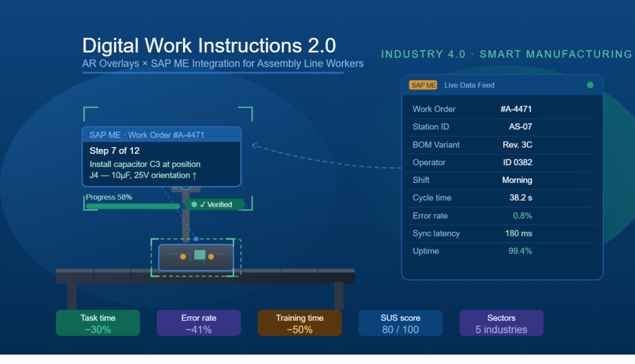Select the Uptime 99.4% row
This screenshot has width=635, height=364.
502,251
